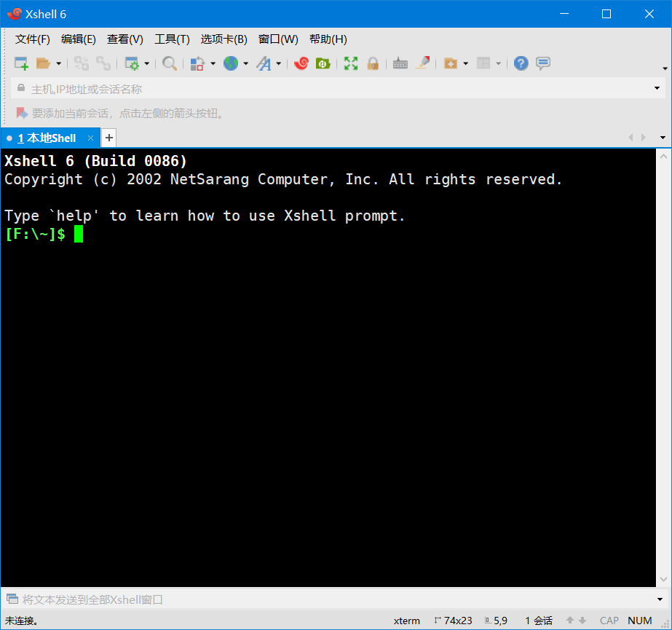Click terminal scrollbar down arrow
The image size is (672, 630).
point(663,579)
